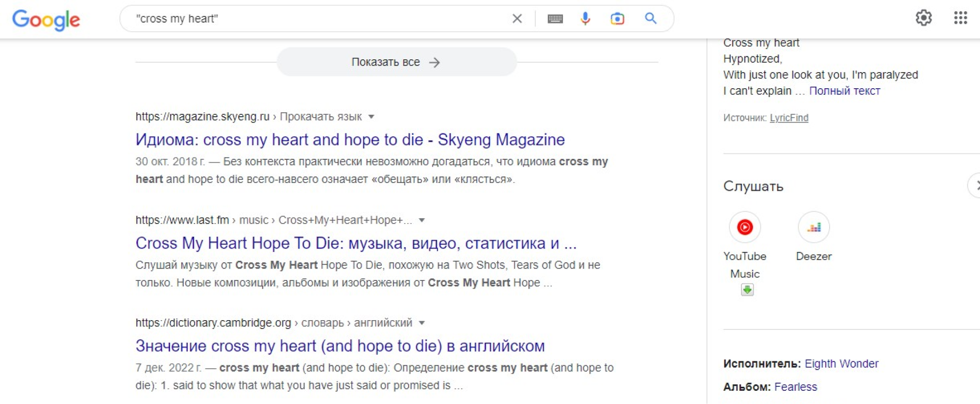
Task: Open the settings gear
Action: pyautogui.click(x=924, y=18)
